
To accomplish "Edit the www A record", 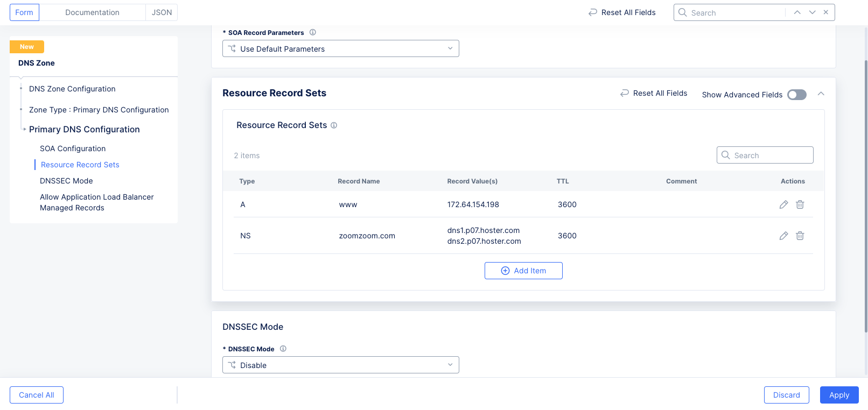I will 783,204.
